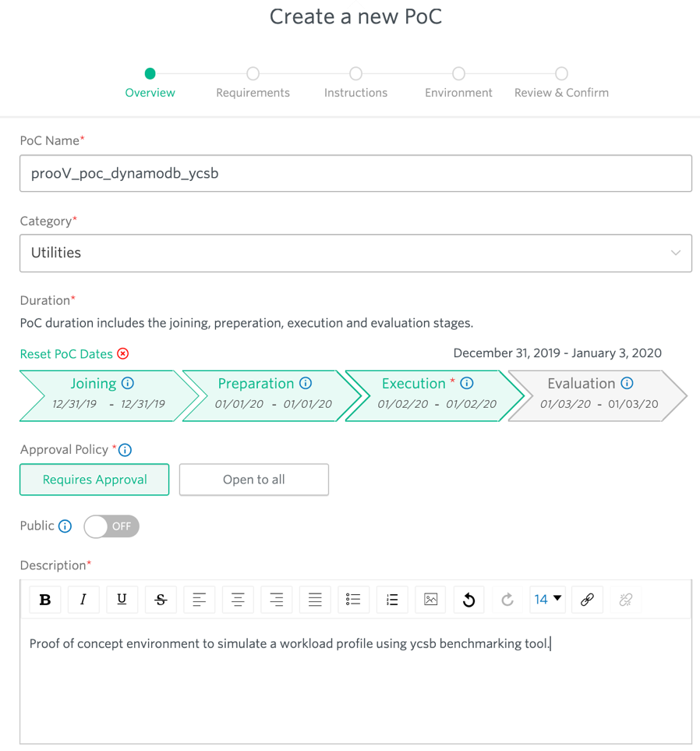The height and width of the screenshot is (751, 700).
Task: Apply italic formatting in description toolbar
Action: click(x=83, y=599)
